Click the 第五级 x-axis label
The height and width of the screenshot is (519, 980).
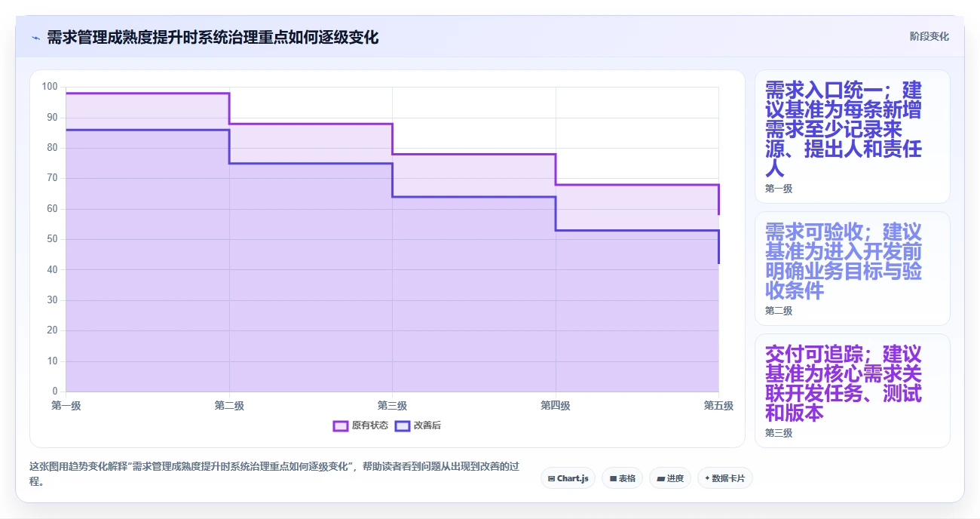[718, 406]
